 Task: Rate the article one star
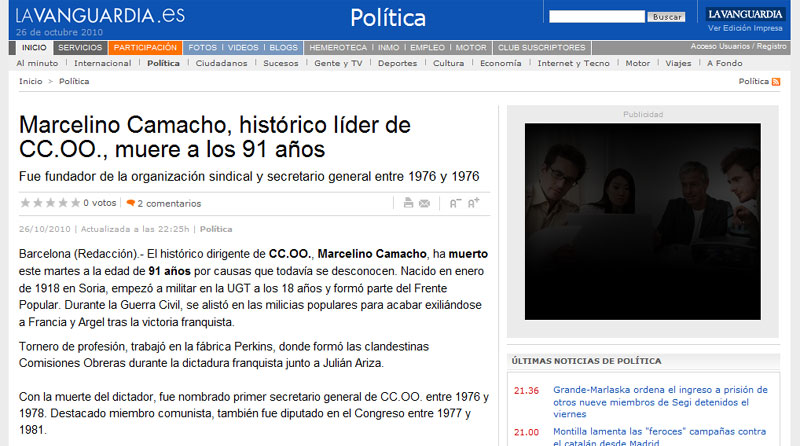coord(24,203)
